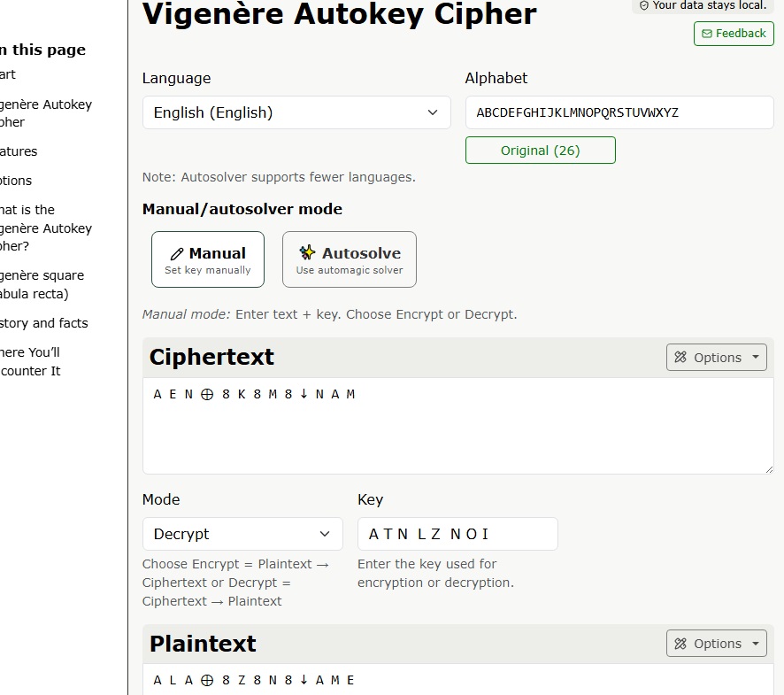Image resolution: width=784 pixels, height=695 pixels.
Task: Click the Mode dropdown chevron arrow
Action: click(x=325, y=534)
